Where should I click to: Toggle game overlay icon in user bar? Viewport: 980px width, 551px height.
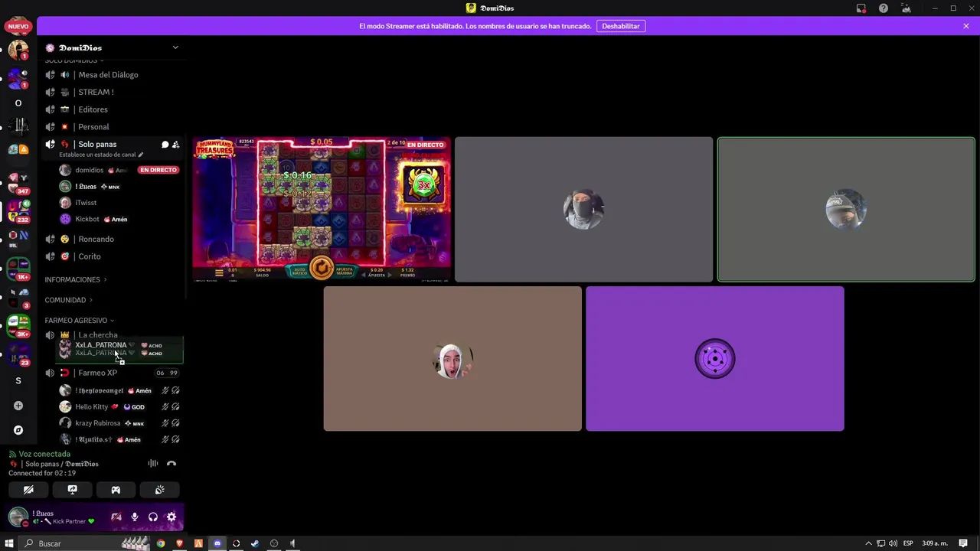point(116,517)
